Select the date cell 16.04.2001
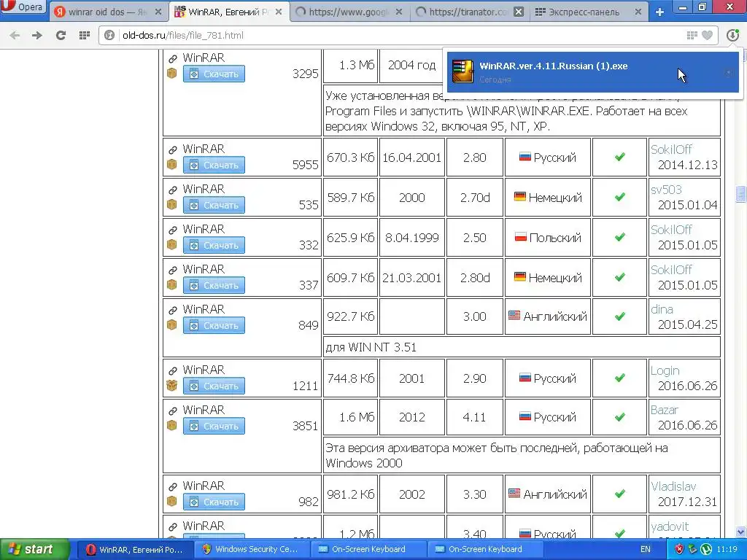This screenshot has height=560, width=747. (x=411, y=157)
